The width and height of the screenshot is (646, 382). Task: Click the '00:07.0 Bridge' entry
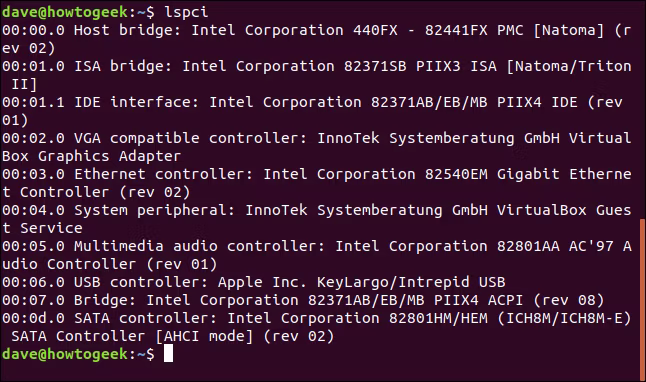303,300
